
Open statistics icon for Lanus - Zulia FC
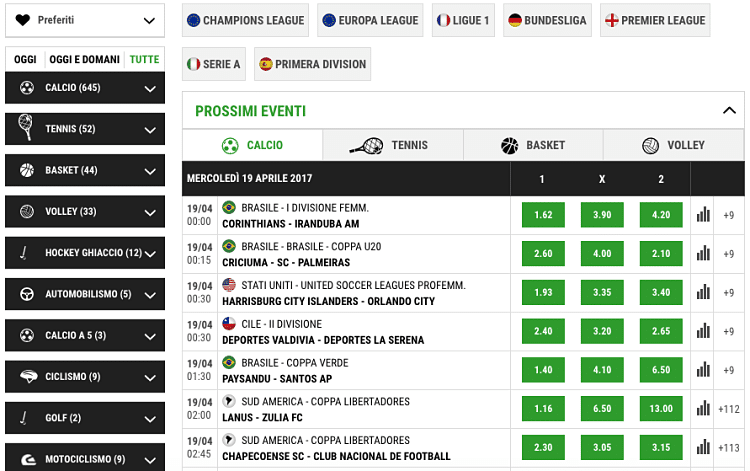click(x=702, y=409)
